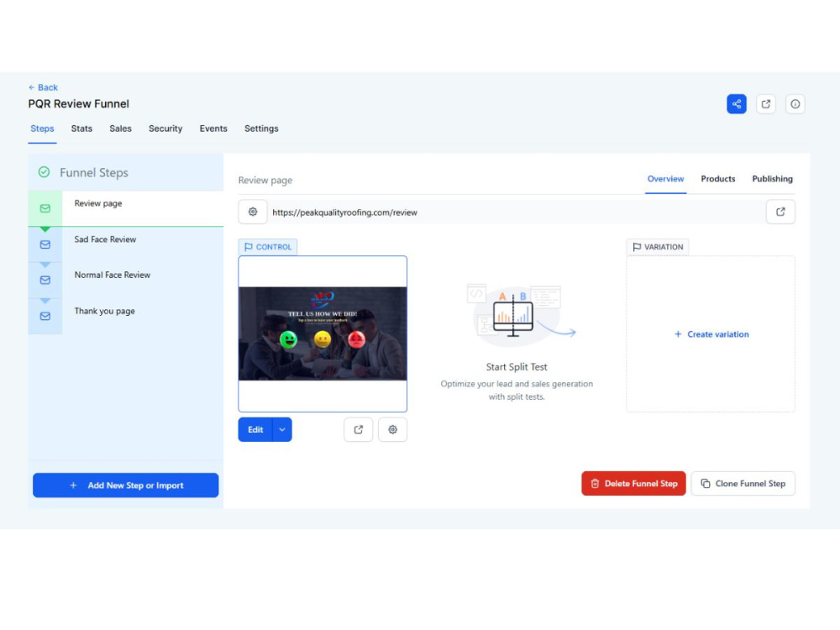Click Add New Step or Import button
Image resolution: width=840 pixels, height=630 pixels.
tap(126, 486)
